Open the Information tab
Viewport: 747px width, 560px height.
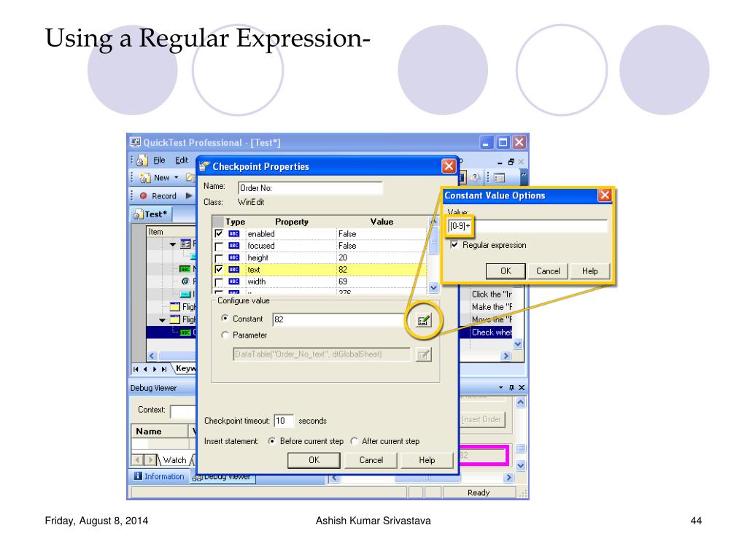159,476
